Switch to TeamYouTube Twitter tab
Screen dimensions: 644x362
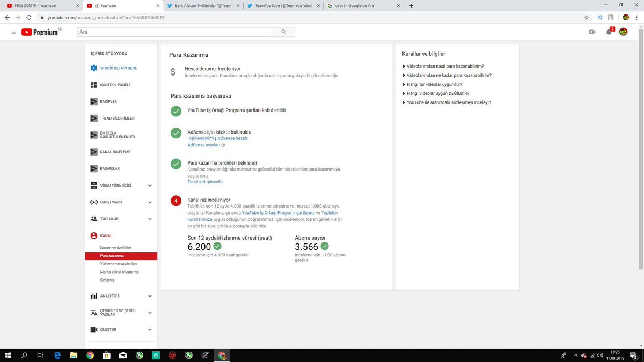coord(283,5)
